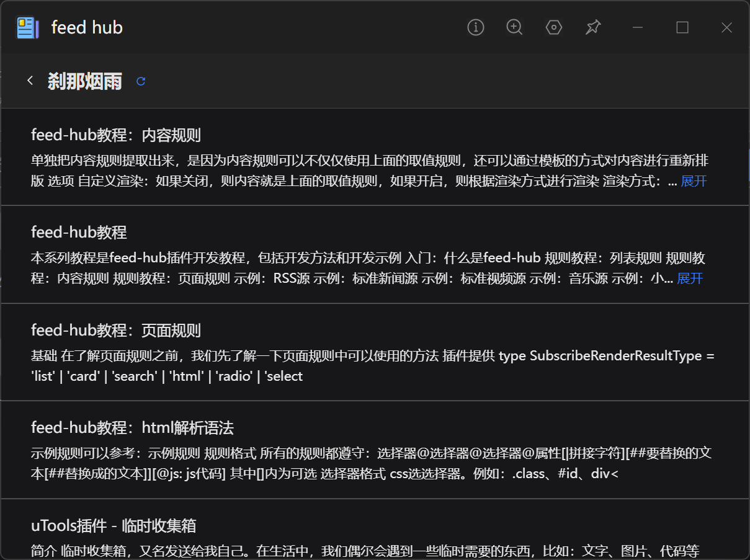Expand the feed-hub教程 summary via 展开
The height and width of the screenshot is (560, 750).
pos(690,278)
